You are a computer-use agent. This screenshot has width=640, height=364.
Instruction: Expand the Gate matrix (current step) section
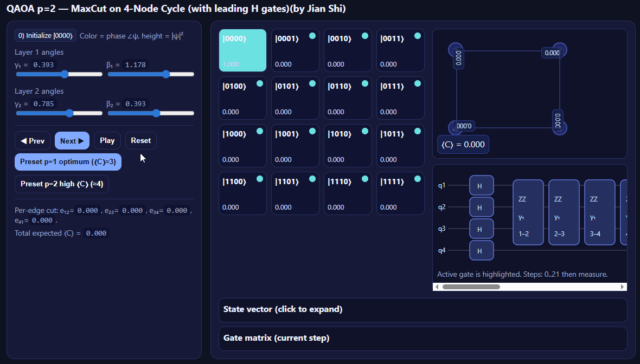423,339
